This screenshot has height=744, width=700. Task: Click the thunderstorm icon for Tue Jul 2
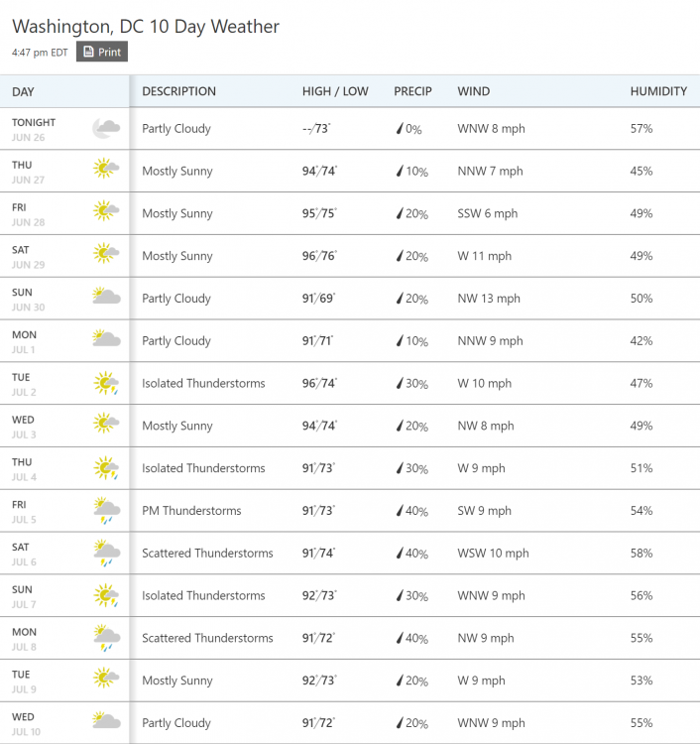click(x=106, y=383)
